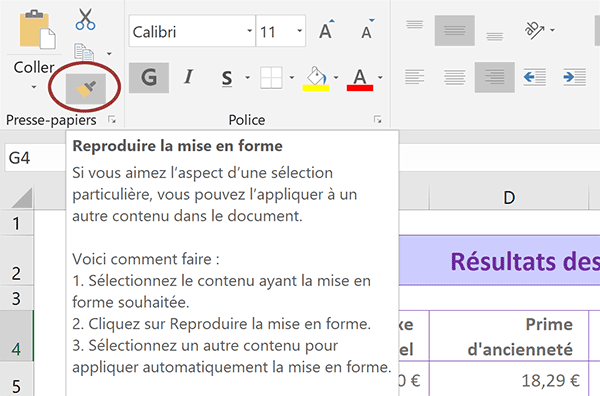The width and height of the screenshot is (600, 396).
Task: Open font color palette arrow
Action: pyautogui.click(x=380, y=78)
